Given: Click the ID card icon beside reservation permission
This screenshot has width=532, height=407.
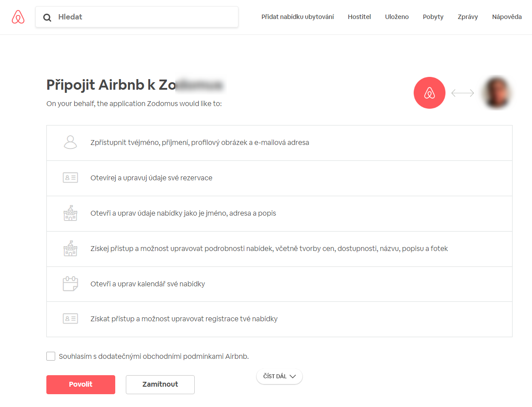Looking at the screenshot, I should (70, 178).
